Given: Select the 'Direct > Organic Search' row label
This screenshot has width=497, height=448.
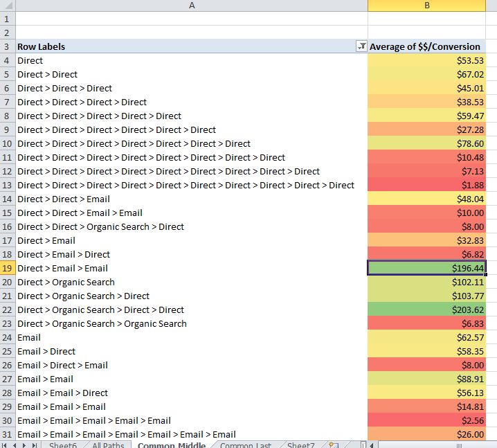Looking at the screenshot, I should pos(66,282).
